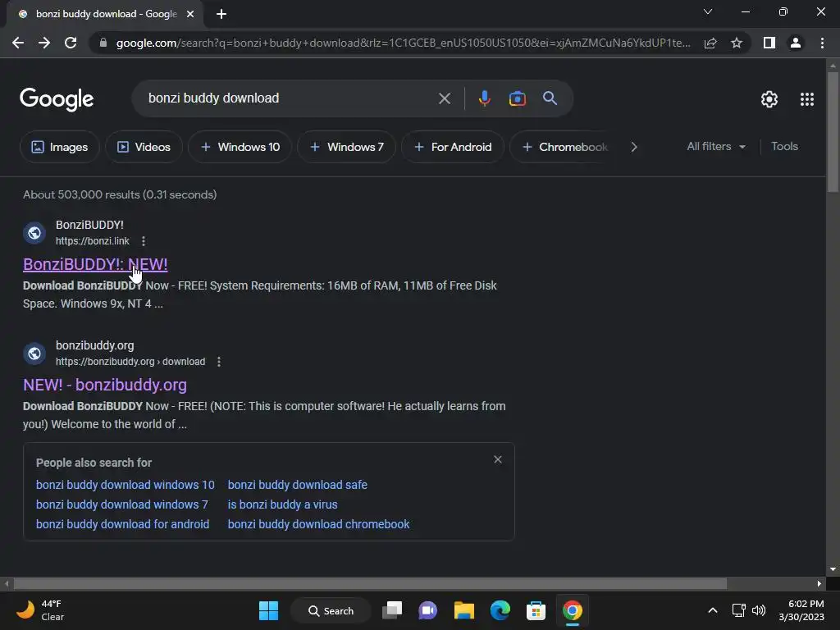The height and width of the screenshot is (630, 840).
Task: Open the Windows Start menu
Action: point(268,610)
